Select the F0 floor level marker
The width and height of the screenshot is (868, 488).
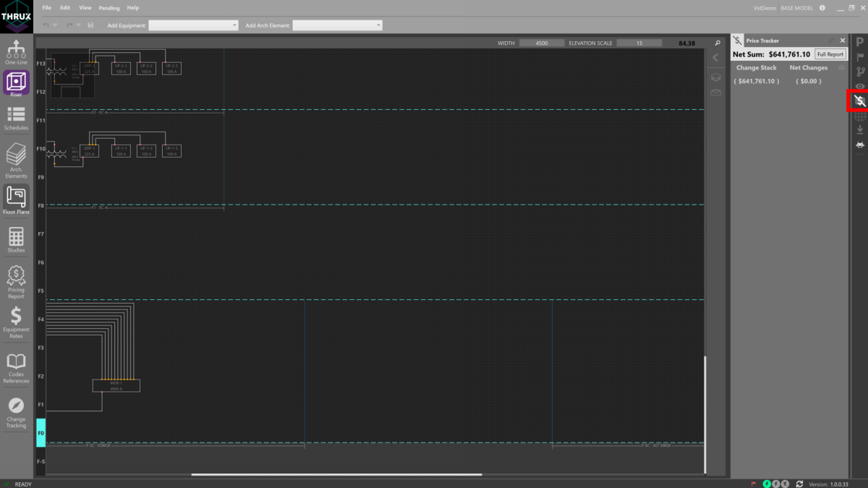coord(41,432)
